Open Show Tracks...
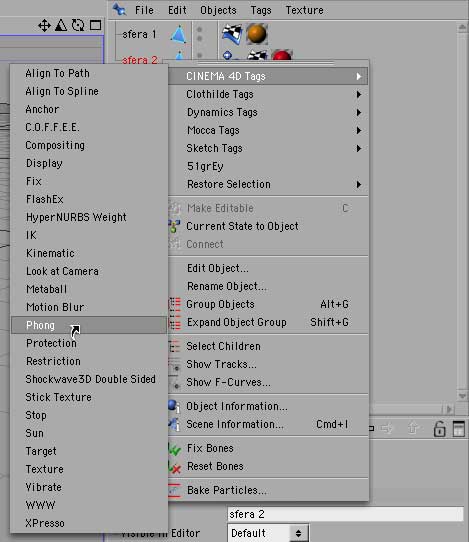469x542 pixels. click(268, 364)
